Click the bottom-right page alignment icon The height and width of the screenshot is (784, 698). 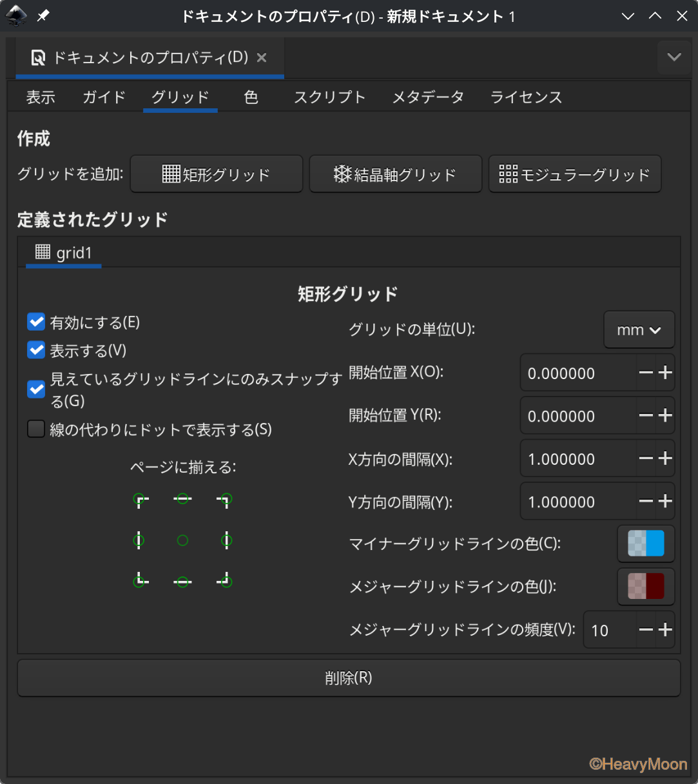[225, 581]
